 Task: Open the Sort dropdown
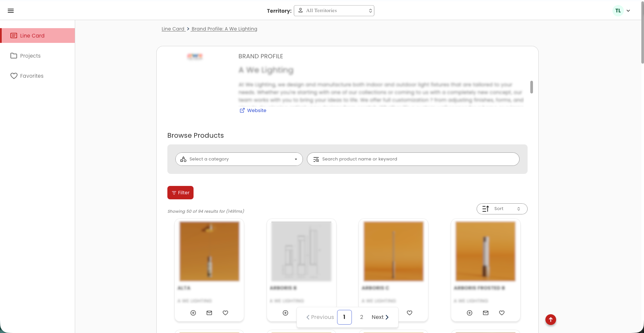point(502,209)
